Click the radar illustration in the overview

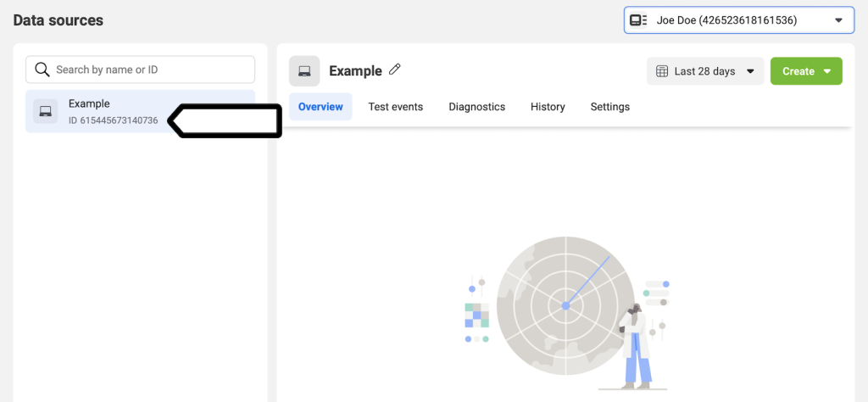565,305
